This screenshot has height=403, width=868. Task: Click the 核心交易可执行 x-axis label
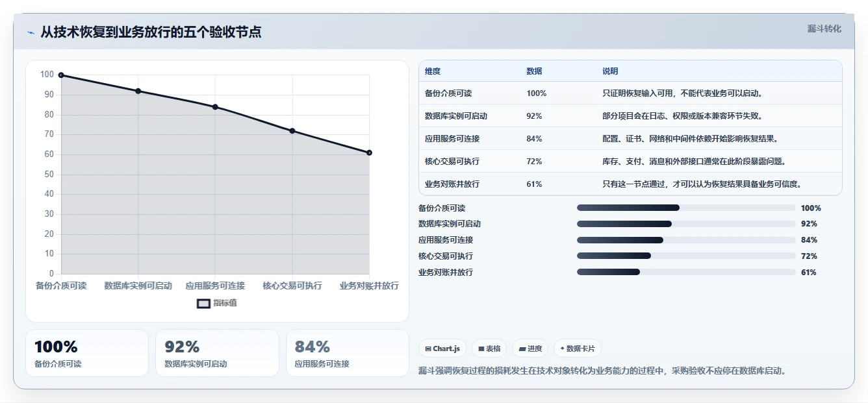tap(292, 286)
